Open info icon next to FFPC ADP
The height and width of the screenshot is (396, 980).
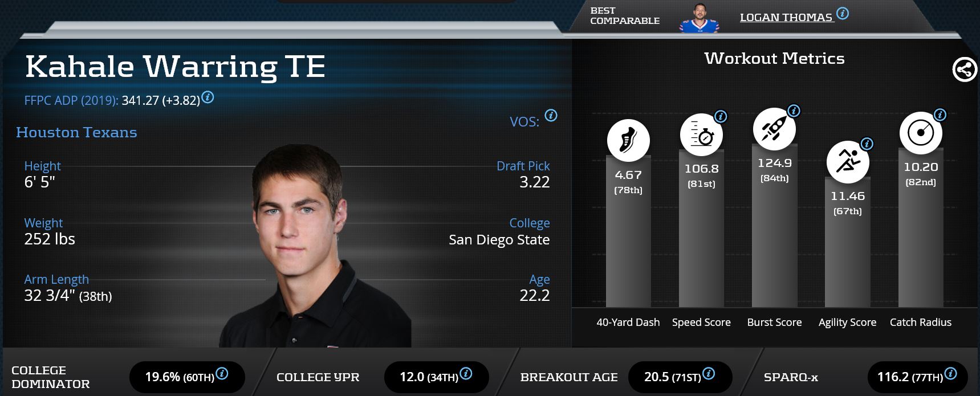(x=208, y=97)
